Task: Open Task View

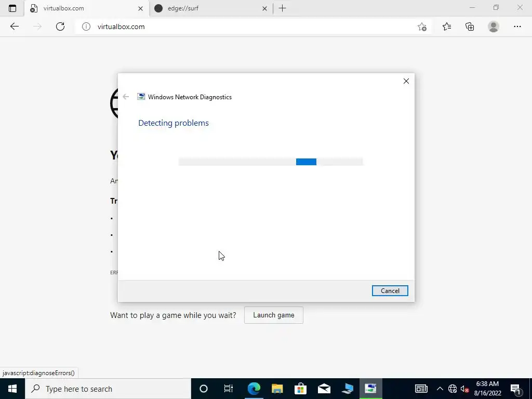Action: (229, 389)
